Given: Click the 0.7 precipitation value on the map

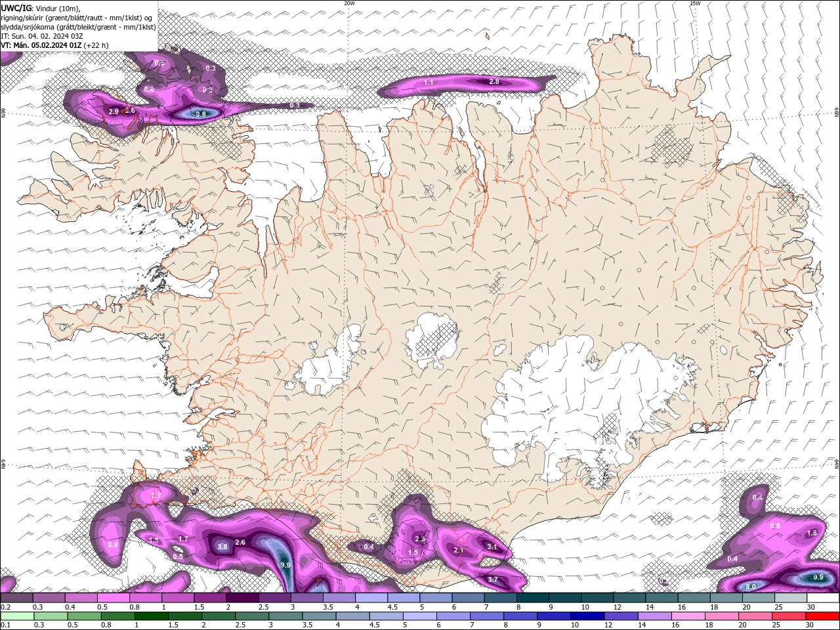Looking at the screenshot, I should coord(156,495).
